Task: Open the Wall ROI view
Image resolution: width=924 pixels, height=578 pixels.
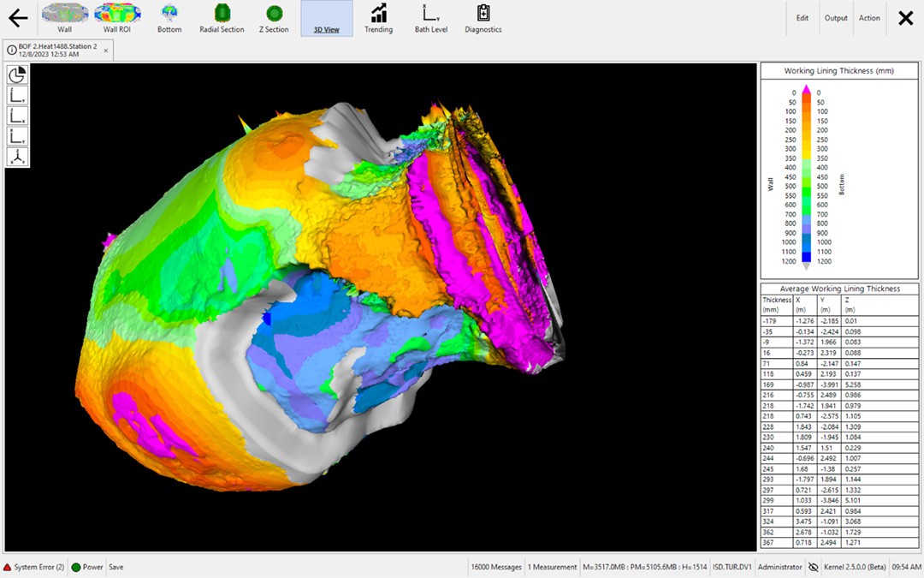Action: pos(116,18)
